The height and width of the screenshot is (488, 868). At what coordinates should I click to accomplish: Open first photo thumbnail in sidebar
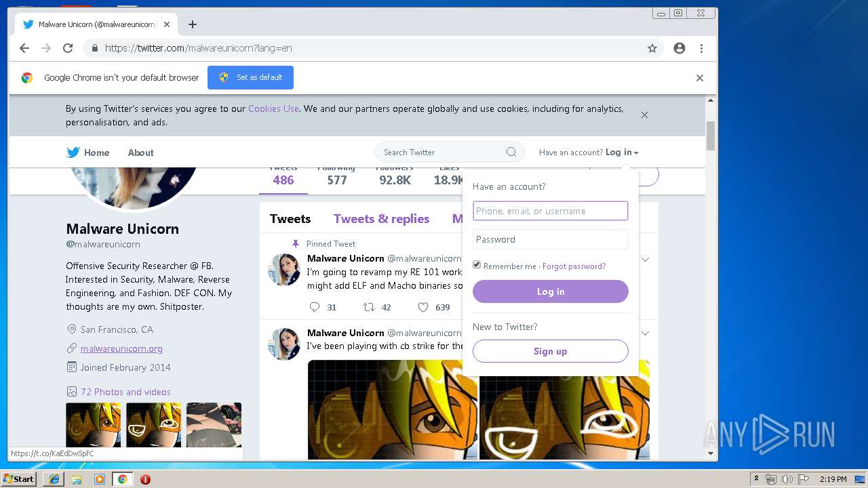94,425
